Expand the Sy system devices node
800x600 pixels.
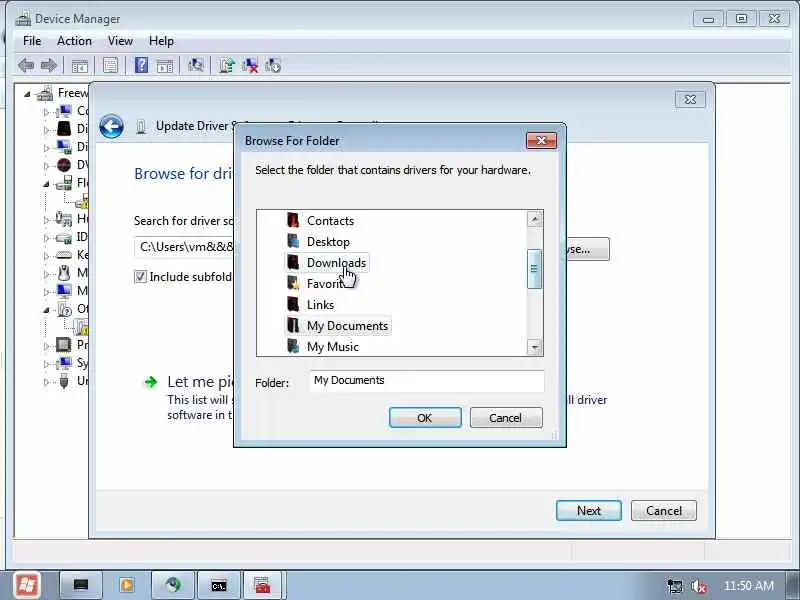point(46,364)
